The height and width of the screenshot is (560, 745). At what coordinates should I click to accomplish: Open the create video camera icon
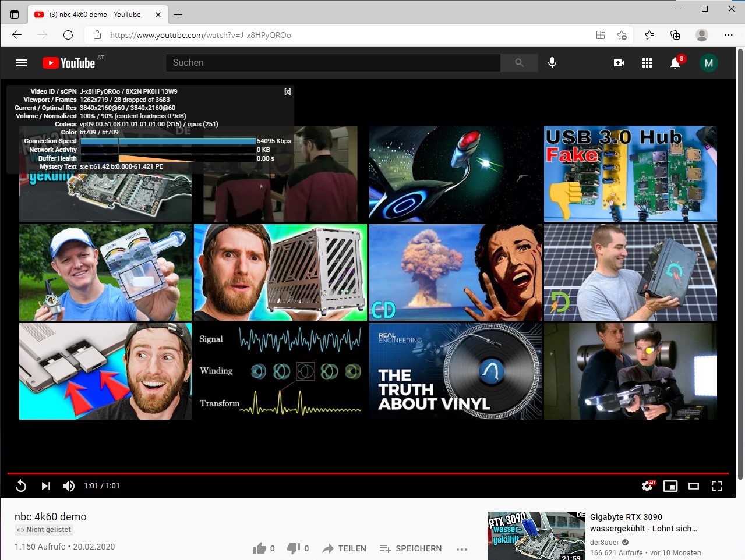pos(619,63)
